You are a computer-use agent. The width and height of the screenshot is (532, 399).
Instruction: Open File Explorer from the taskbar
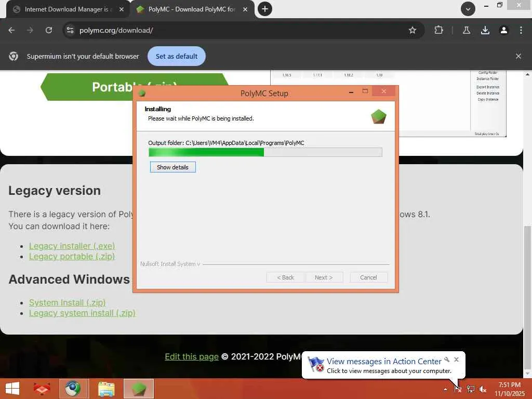pos(106,389)
